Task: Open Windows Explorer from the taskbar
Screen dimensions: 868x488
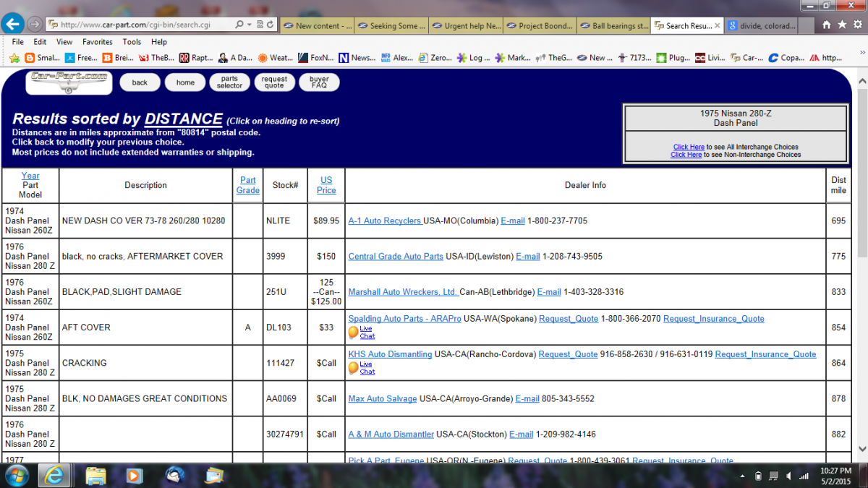Action: click(x=96, y=476)
